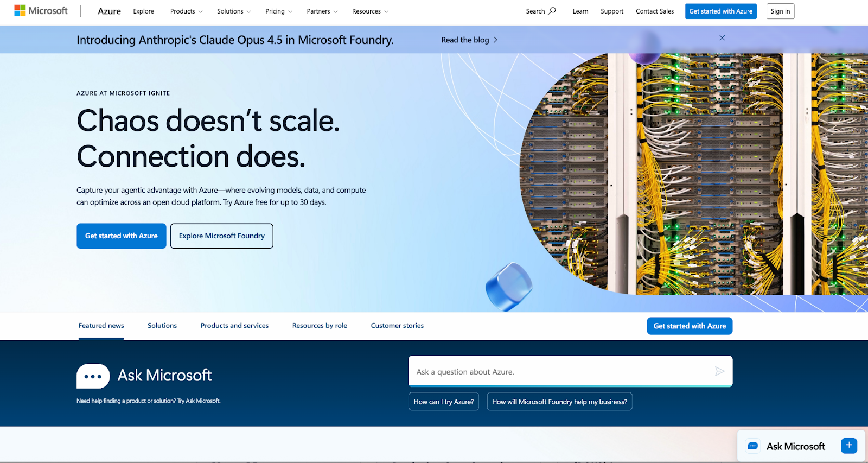Expand the Solutions dropdown in the header
This screenshot has height=463, width=868.
(x=234, y=11)
